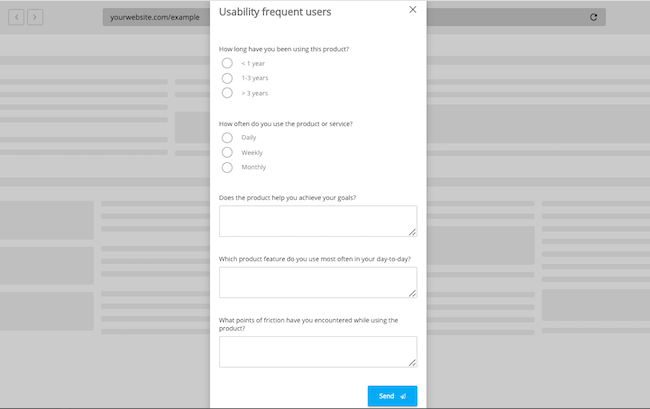
Task: Select the '1-3 years' radio button
Action: pyautogui.click(x=227, y=78)
